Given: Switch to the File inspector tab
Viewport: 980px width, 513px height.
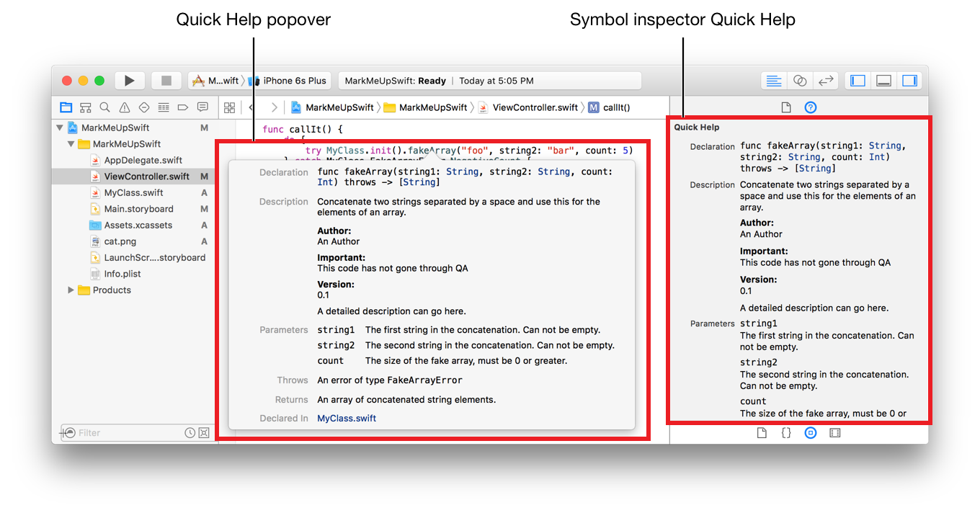Looking at the screenshot, I should 786,107.
